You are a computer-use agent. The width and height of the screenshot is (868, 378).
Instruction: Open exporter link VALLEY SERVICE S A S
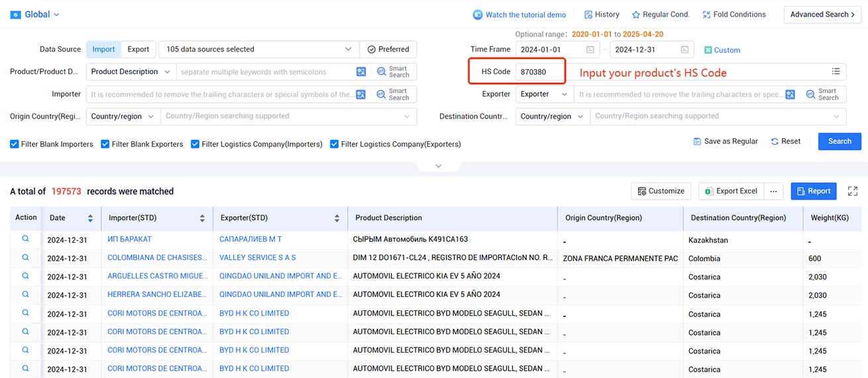(258, 258)
